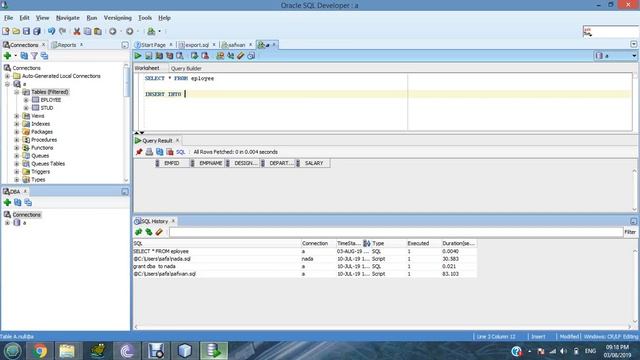Click the Copy toolbar icon

(87, 31)
